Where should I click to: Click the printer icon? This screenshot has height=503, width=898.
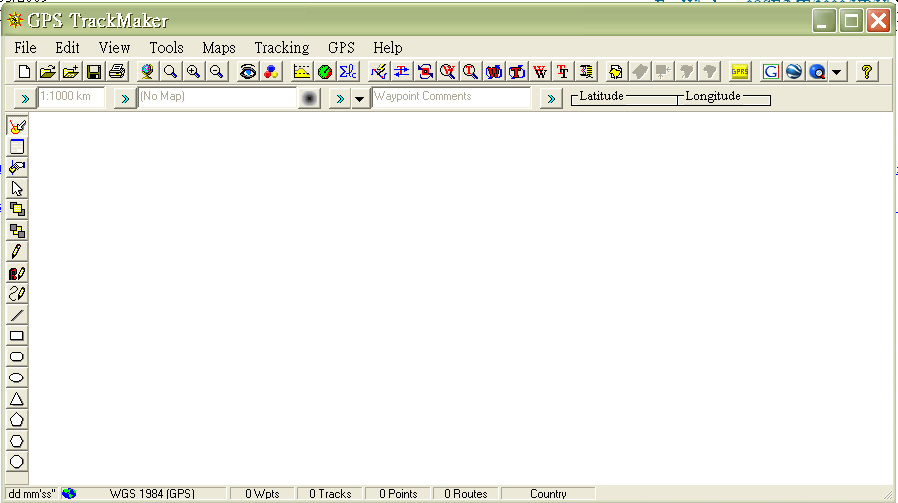pos(117,72)
